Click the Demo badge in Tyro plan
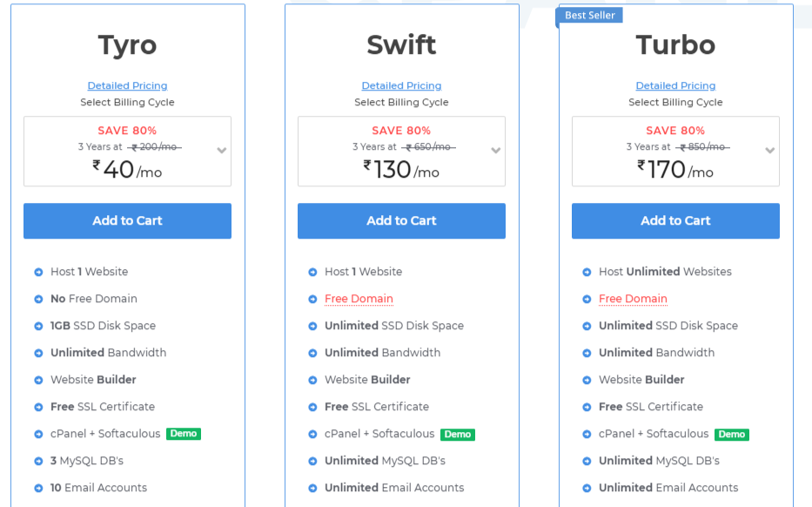 (184, 434)
